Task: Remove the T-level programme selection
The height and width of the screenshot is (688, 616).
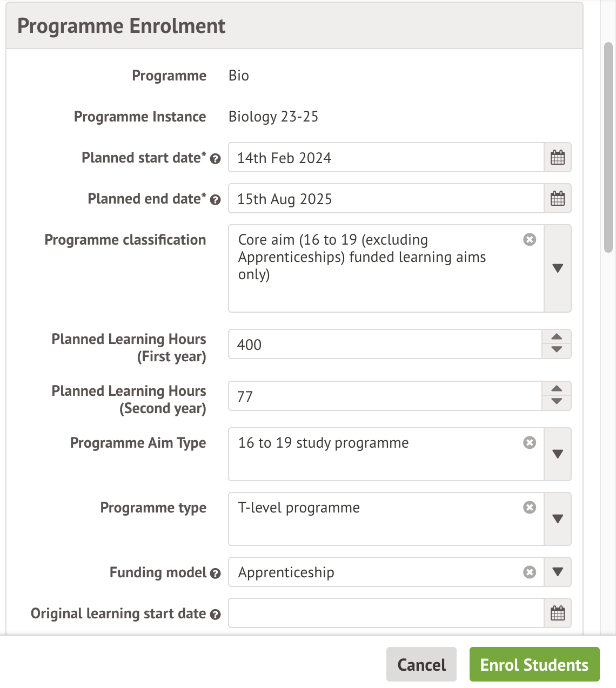Action: click(530, 507)
